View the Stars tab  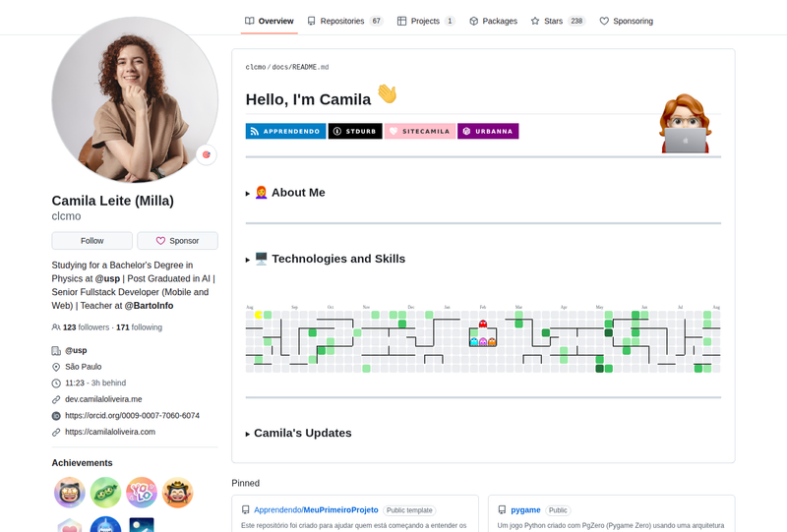coord(558,21)
